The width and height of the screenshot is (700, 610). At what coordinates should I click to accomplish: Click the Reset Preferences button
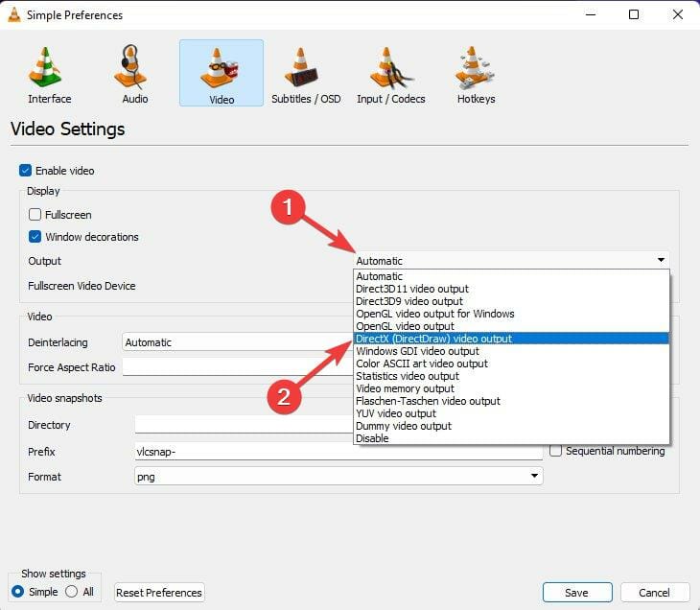pyautogui.click(x=159, y=593)
